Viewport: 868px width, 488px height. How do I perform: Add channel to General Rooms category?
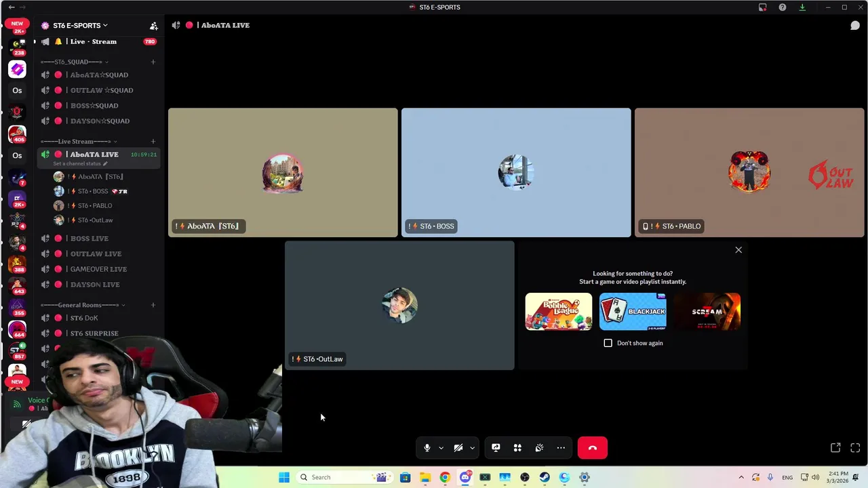[153, 305]
